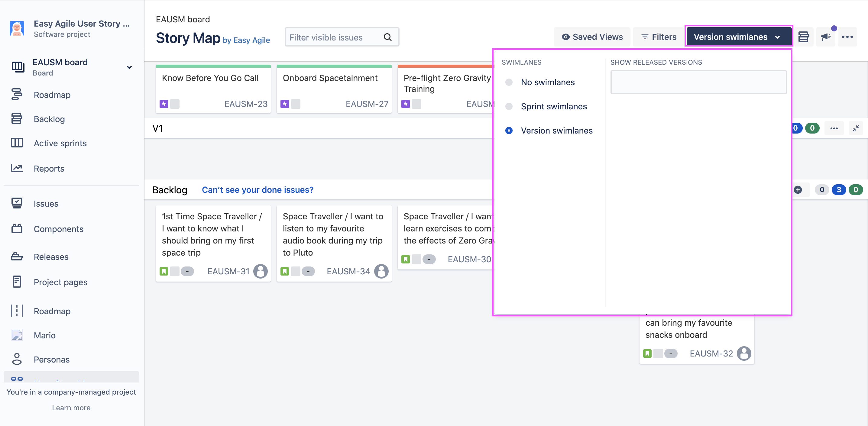Select No swimlanes radio option

(509, 82)
